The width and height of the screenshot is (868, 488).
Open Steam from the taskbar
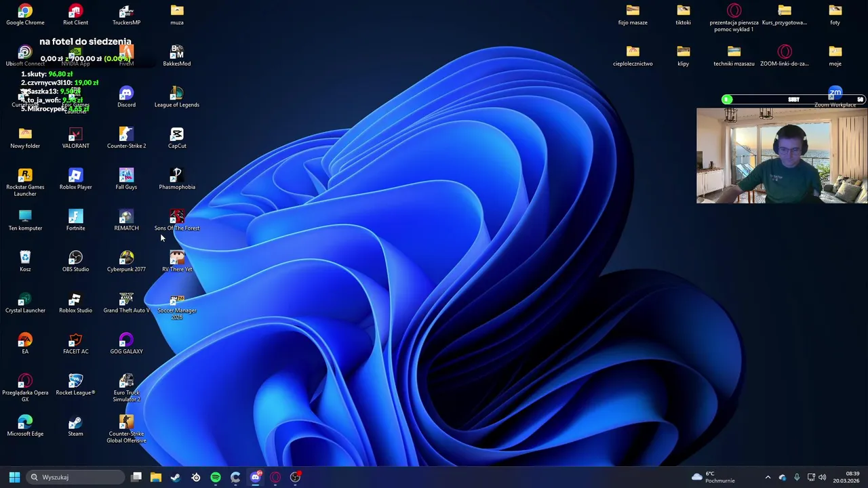tap(176, 477)
